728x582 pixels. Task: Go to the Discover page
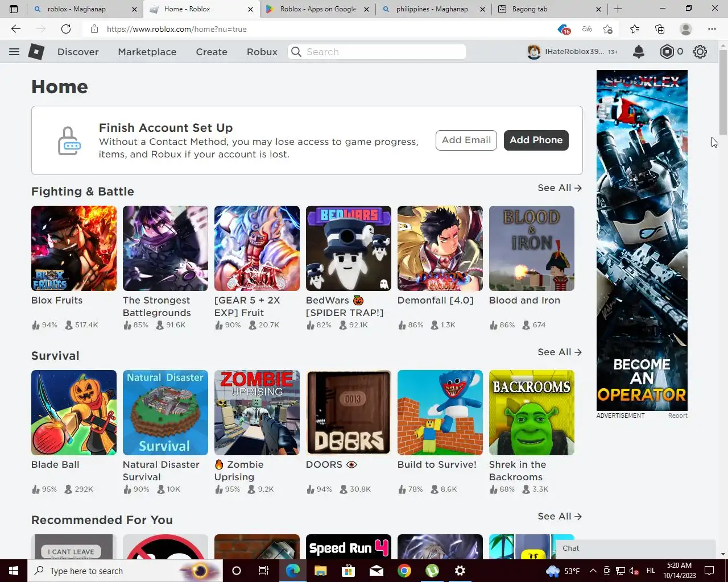(78, 52)
